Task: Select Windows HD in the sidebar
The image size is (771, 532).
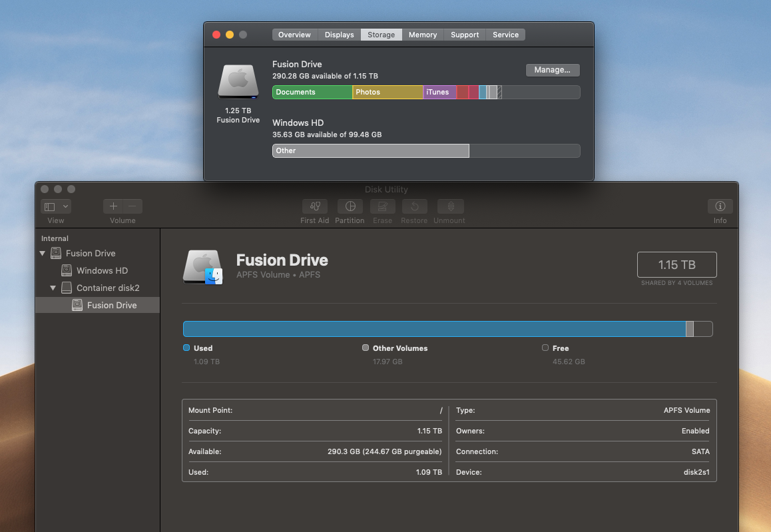Action: (102, 270)
